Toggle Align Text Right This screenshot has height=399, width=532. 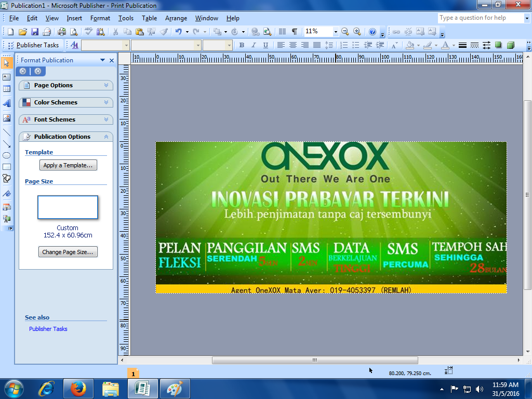[x=304, y=45]
